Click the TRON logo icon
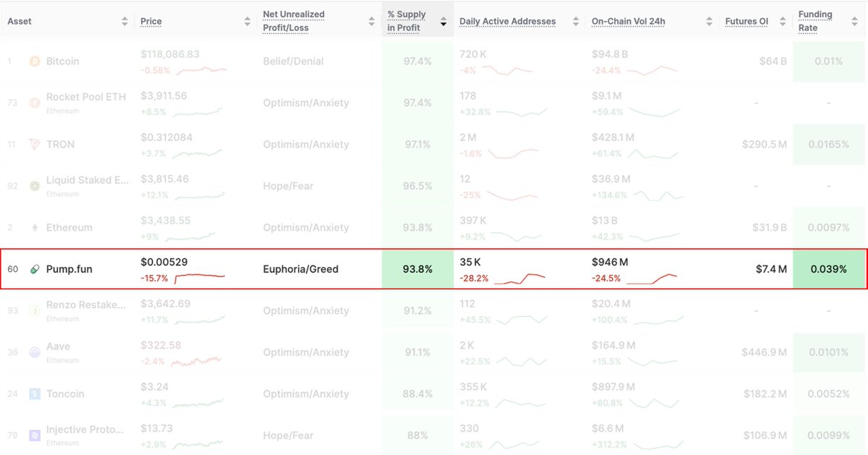 35,145
